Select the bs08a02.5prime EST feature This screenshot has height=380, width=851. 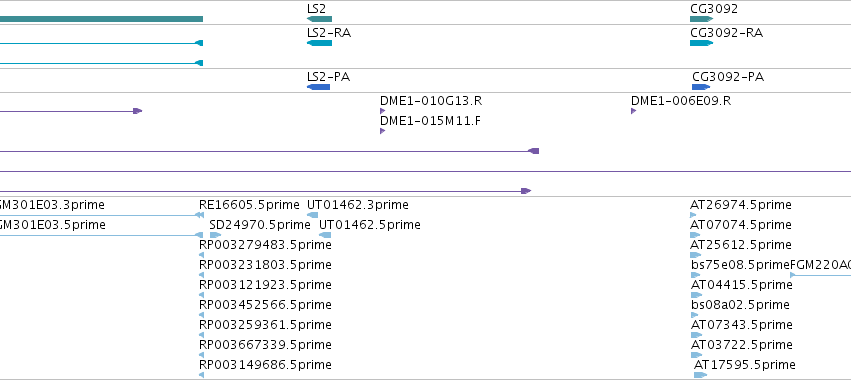pos(696,315)
